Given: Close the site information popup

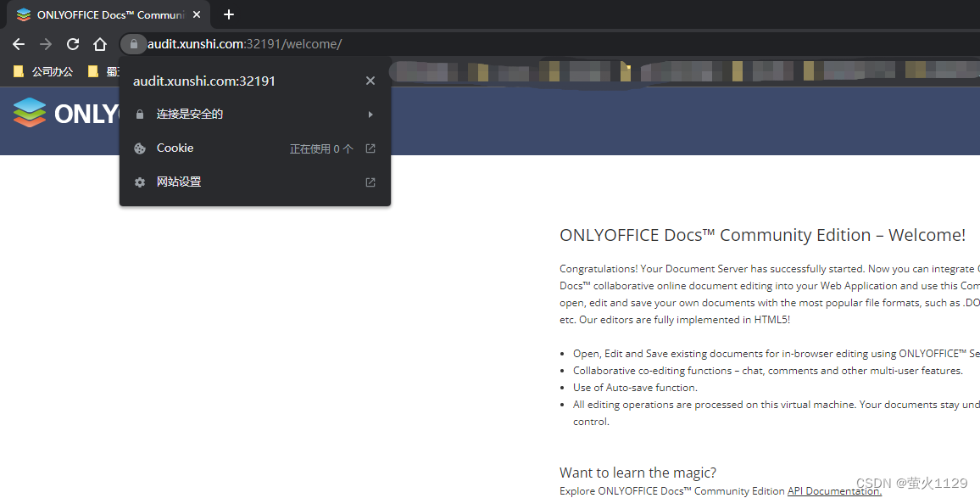Looking at the screenshot, I should click(x=370, y=81).
